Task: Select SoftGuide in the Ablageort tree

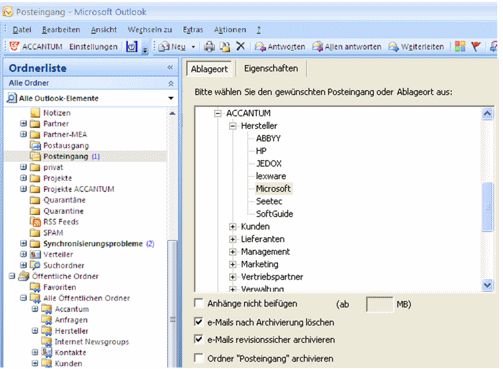Action: click(274, 214)
